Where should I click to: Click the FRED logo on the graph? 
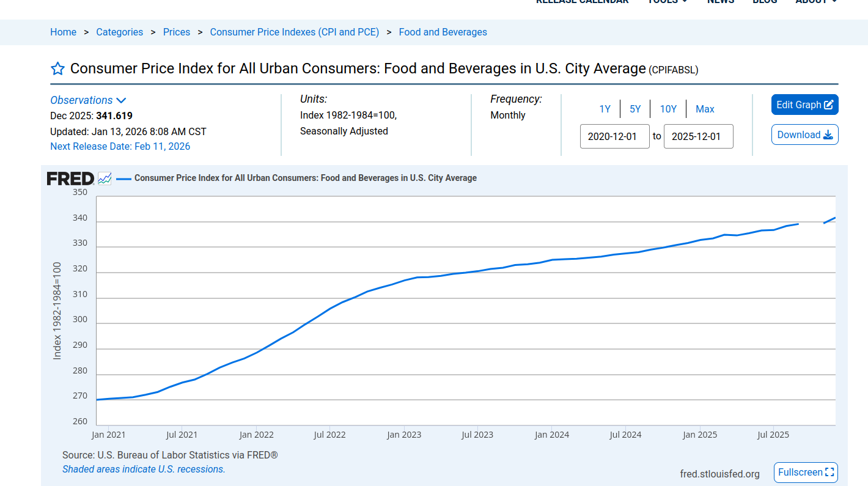[x=70, y=179]
